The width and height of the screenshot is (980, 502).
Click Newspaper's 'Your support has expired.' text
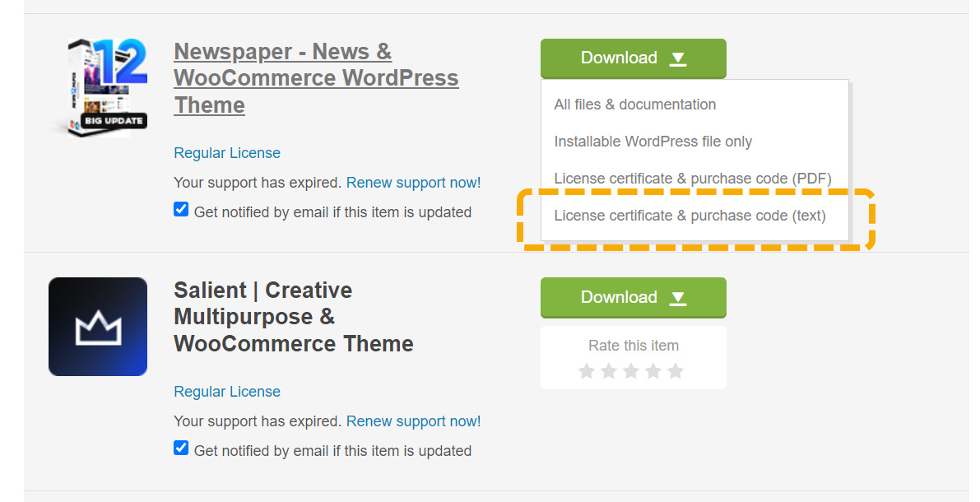[258, 183]
